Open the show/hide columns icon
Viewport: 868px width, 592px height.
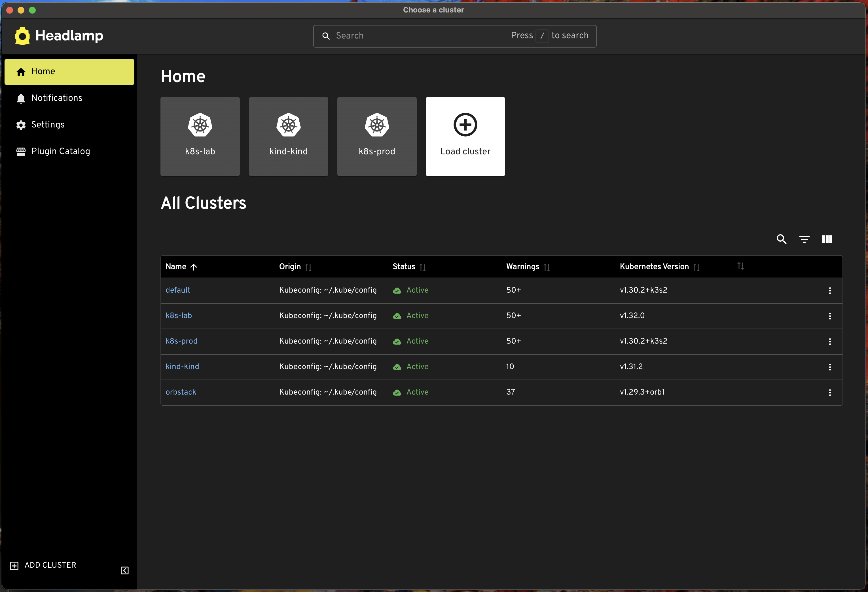tap(827, 239)
